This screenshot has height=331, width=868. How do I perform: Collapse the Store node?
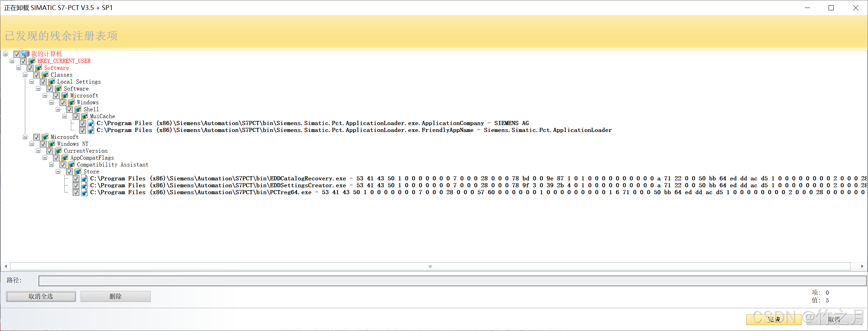pos(58,171)
